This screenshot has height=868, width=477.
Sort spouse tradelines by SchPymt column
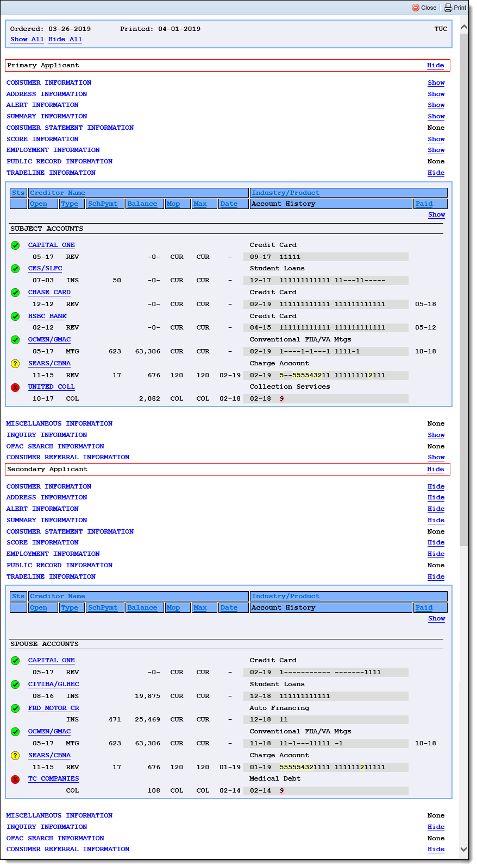click(103, 607)
